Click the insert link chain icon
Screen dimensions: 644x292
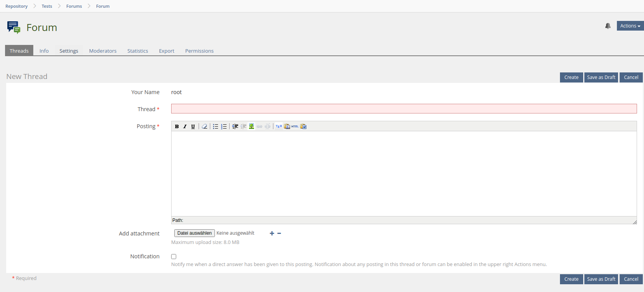[259, 127]
